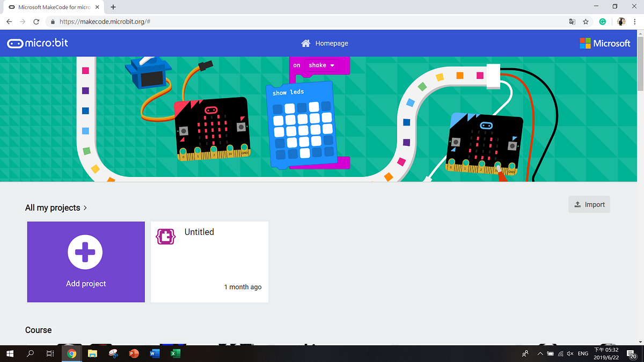The image size is (644, 362).
Task: Expand hidden icons in the system tray
Action: [x=540, y=353]
